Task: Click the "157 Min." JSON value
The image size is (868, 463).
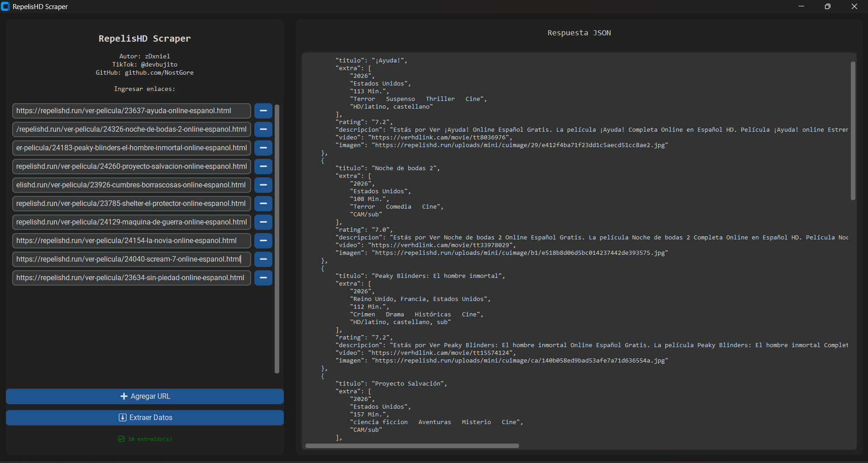Action: pyautogui.click(x=369, y=415)
